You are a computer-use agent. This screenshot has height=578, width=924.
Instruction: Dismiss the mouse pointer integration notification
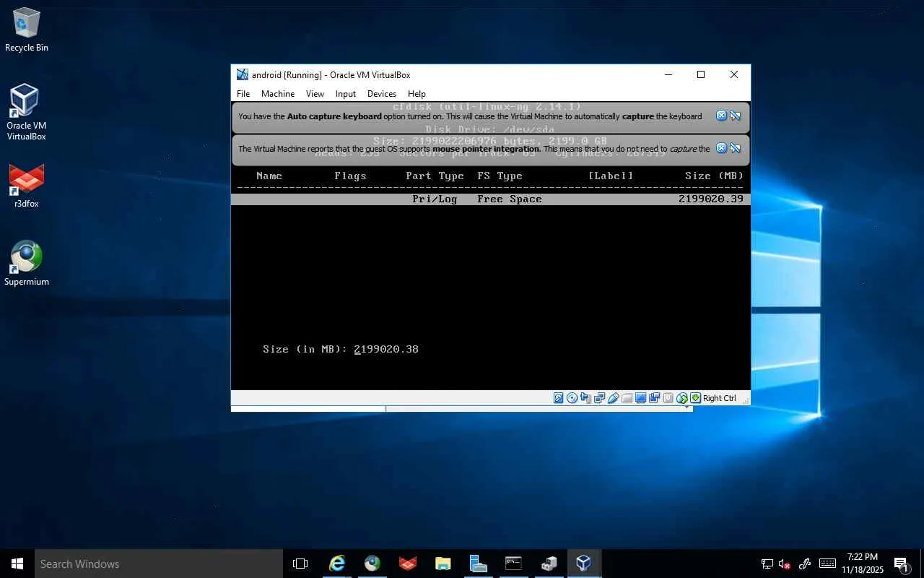[x=721, y=148]
